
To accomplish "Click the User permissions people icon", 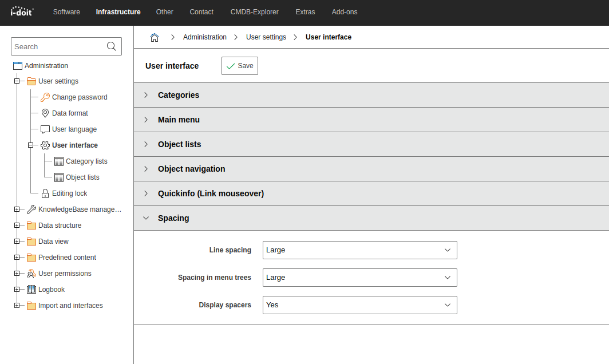I will click(x=31, y=274).
